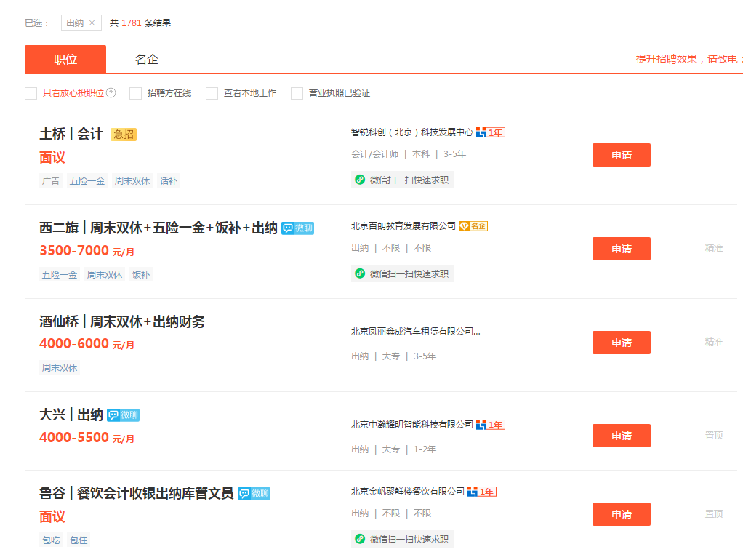743x560 pixels.
Task: Click the 包住 tag under 鲁谷 job
Action: [x=79, y=540]
